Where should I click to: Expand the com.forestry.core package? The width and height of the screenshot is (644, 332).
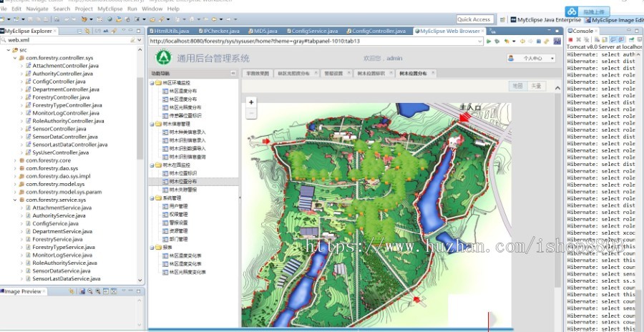[15, 160]
